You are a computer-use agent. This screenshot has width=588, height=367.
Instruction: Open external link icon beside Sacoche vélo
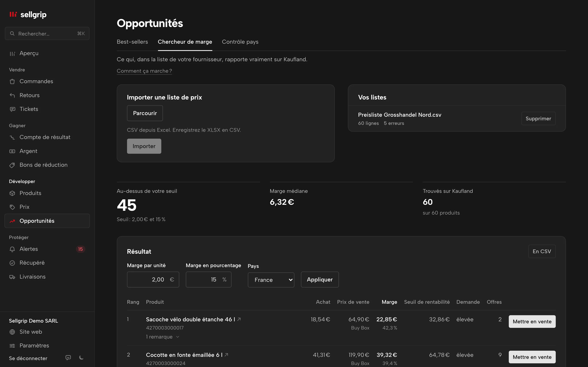click(x=239, y=319)
